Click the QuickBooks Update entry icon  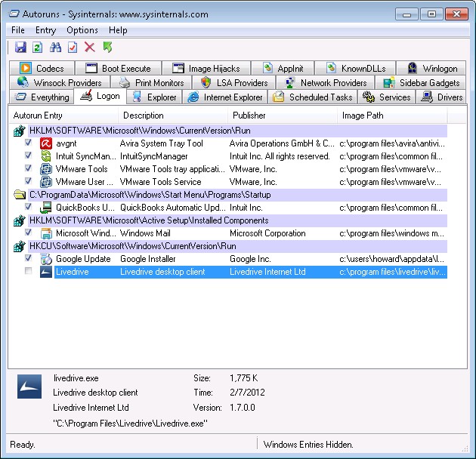(46, 208)
